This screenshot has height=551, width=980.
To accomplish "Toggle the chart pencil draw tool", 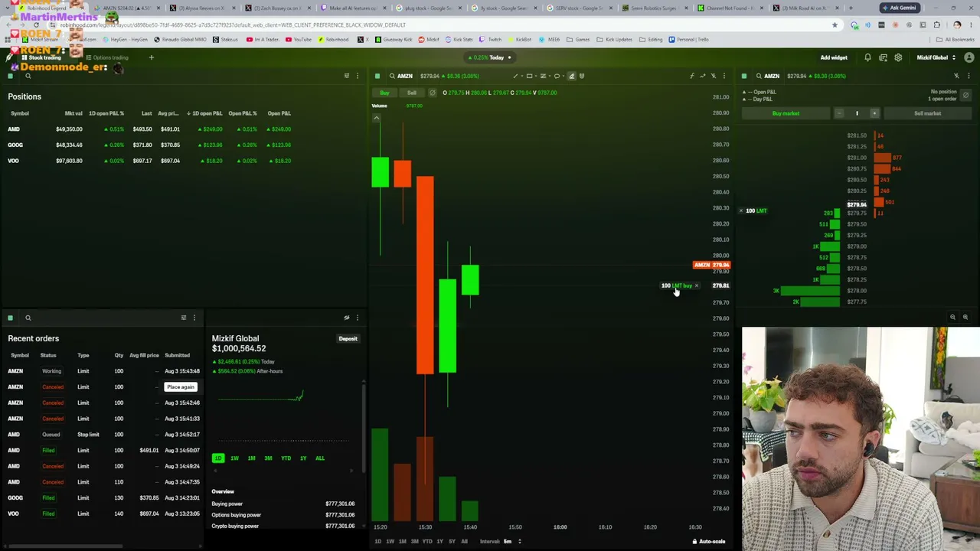I will tap(571, 76).
